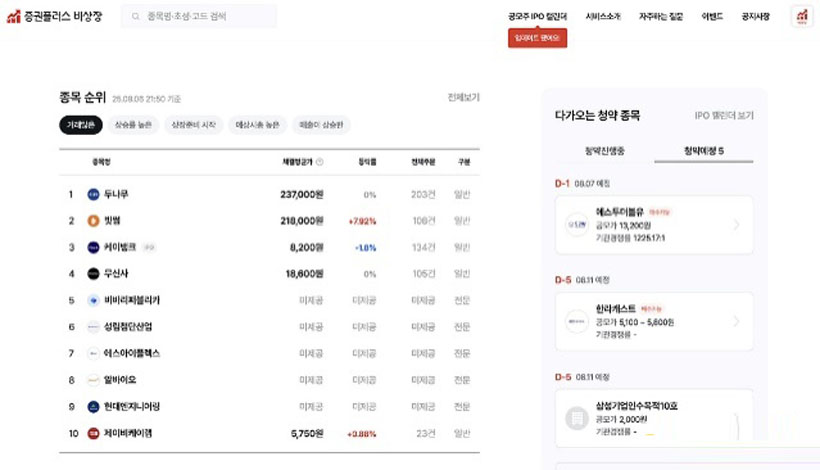
Task: Click the 두나무 company logo icon
Action: tap(93, 194)
